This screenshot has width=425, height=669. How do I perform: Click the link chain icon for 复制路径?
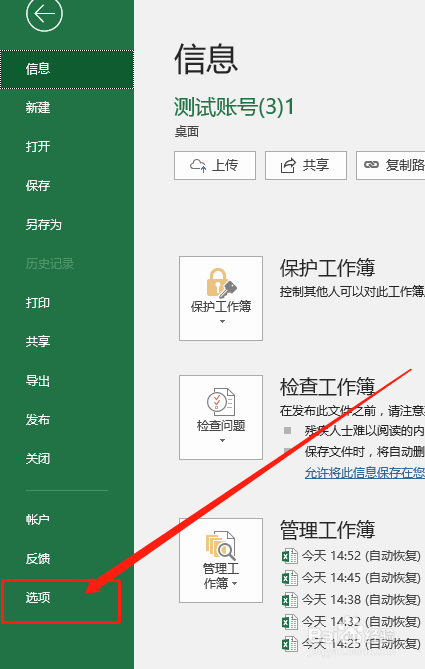(x=371, y=165)
